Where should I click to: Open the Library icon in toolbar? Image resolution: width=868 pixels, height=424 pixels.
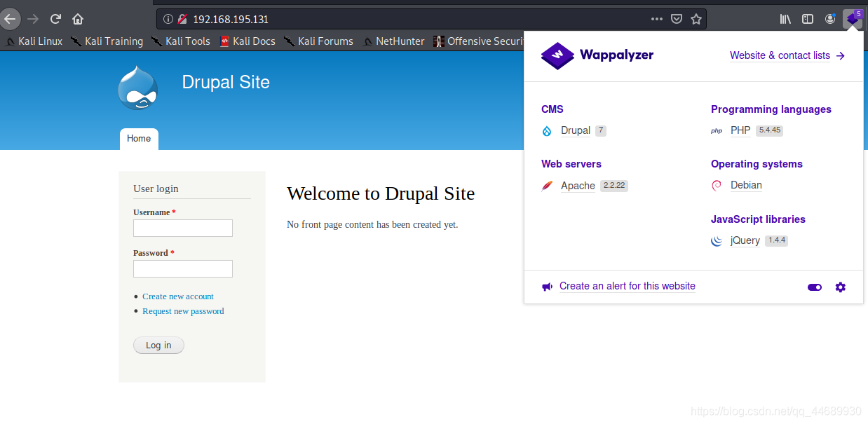pos(785,19)
